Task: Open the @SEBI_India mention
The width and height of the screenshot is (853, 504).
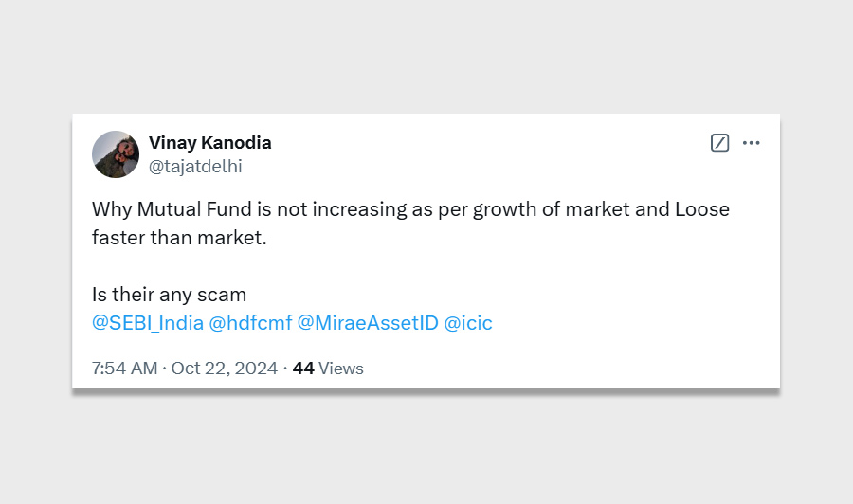Action: coord(148,323)
